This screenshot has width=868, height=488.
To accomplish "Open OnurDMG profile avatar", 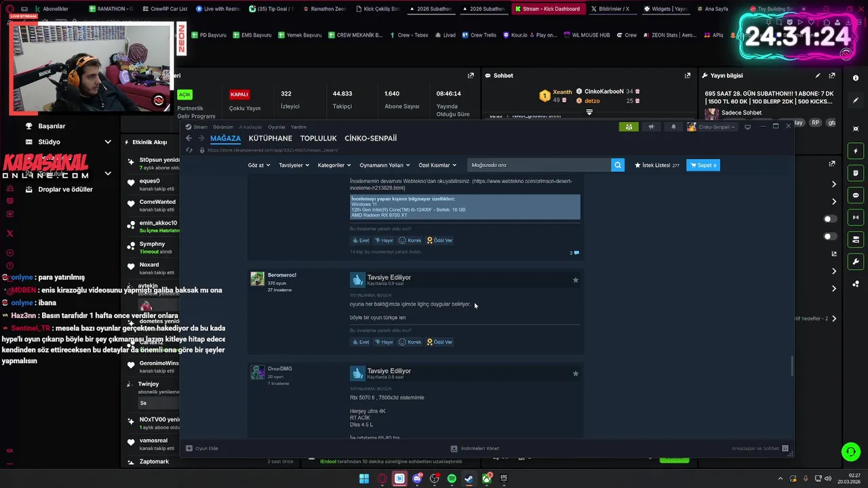I will pos(257,372).
